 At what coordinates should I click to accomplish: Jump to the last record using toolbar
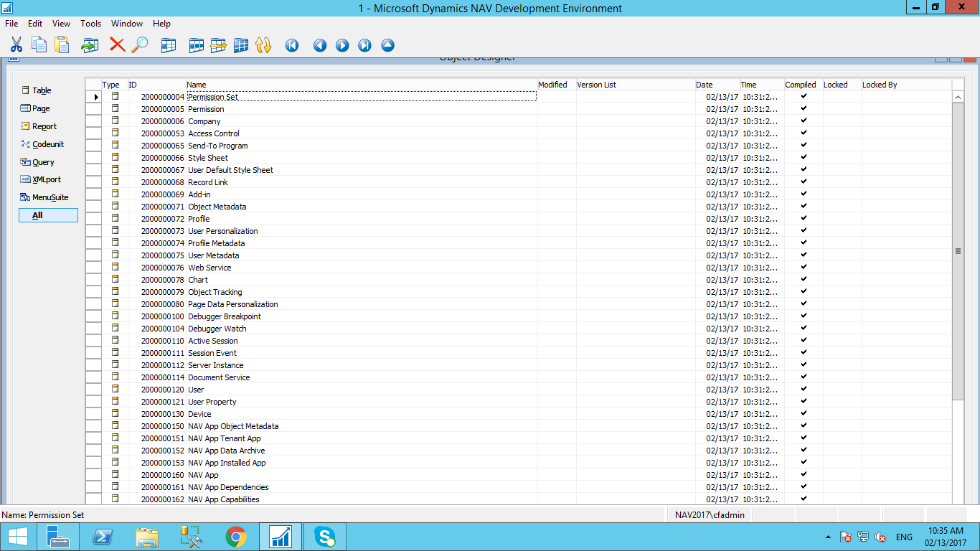pos(364,45)
